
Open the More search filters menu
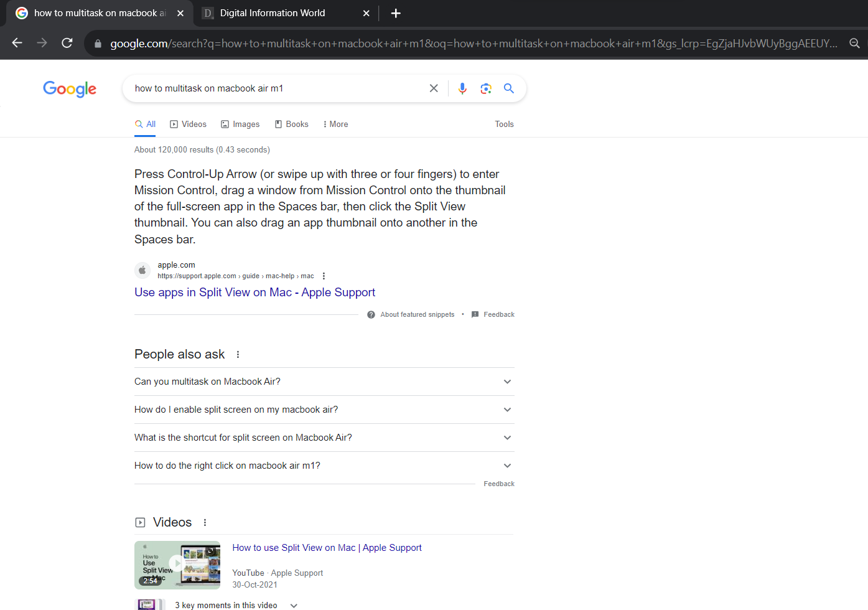(335, 124)
